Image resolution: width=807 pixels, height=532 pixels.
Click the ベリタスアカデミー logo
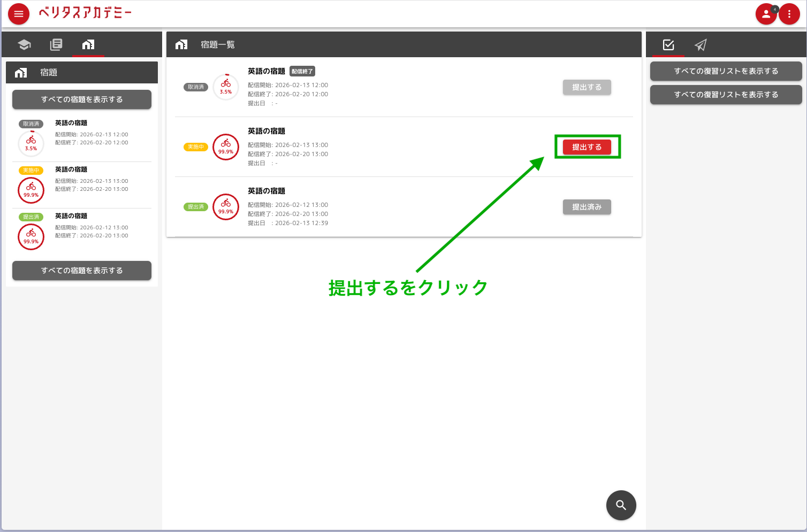tap(85, 13)
